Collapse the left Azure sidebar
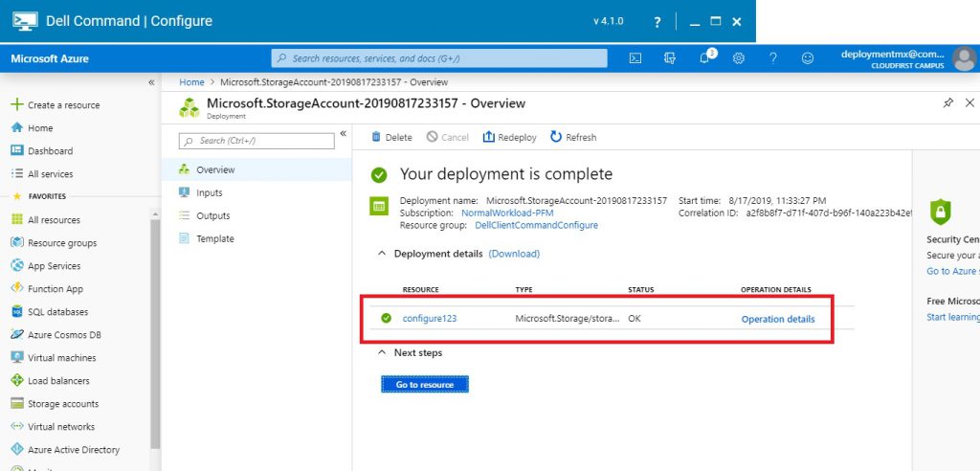The image size is (980, 471). pyautogui.click(x=151, y=82)
